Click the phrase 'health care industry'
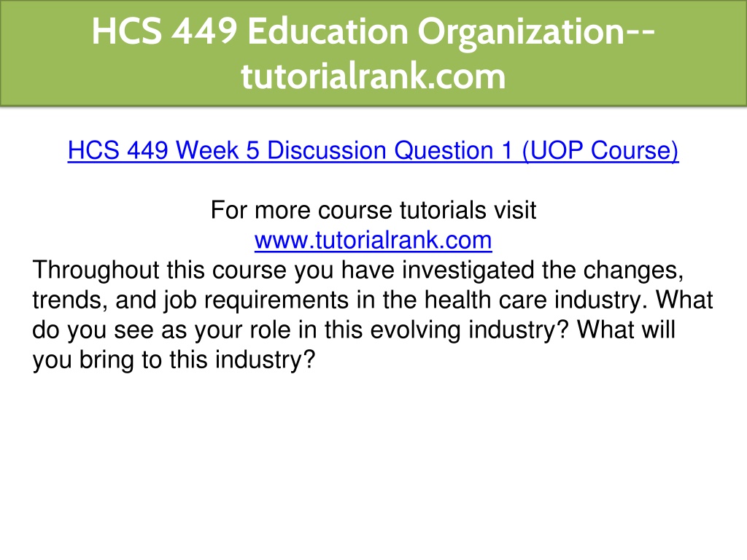 point(535,300)
